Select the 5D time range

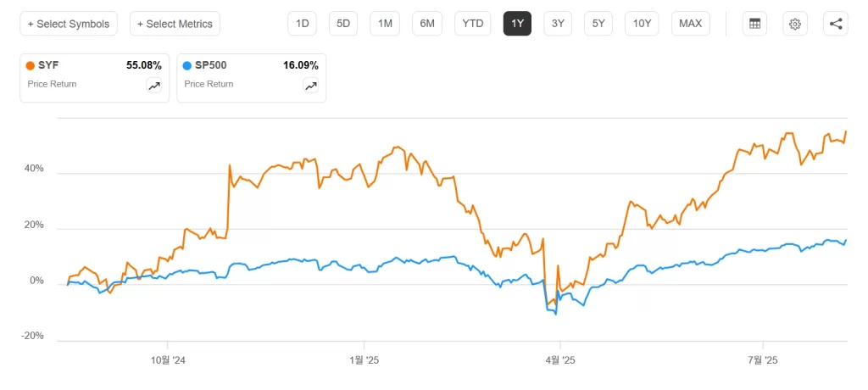point(343,24)
